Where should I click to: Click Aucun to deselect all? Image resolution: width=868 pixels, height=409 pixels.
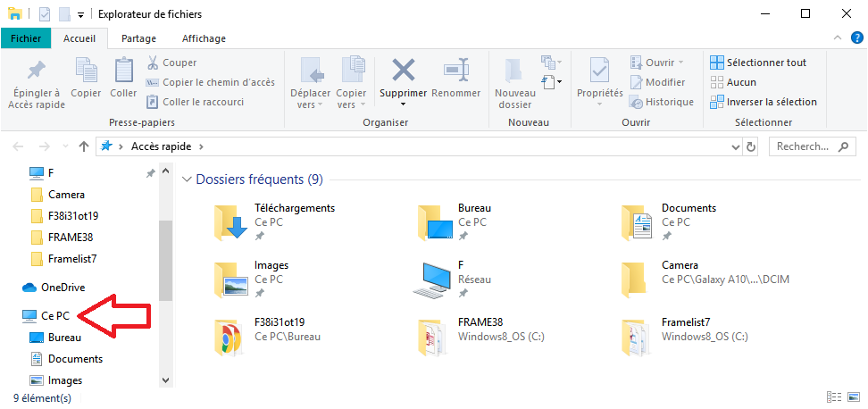[x=733, y=82]
